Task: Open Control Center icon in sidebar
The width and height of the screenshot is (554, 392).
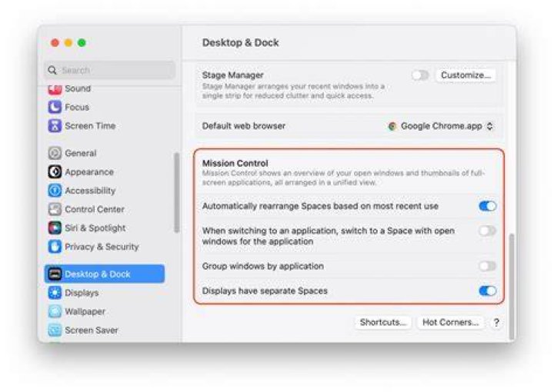Action: (55, 209)
